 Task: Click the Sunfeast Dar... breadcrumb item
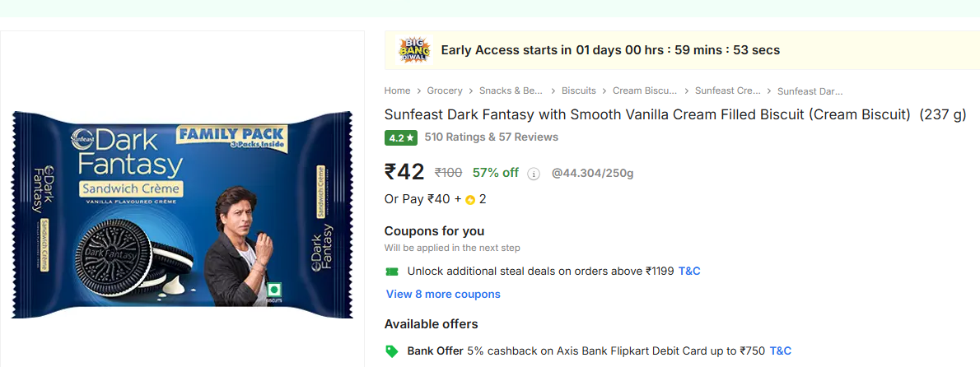(810, 91)
